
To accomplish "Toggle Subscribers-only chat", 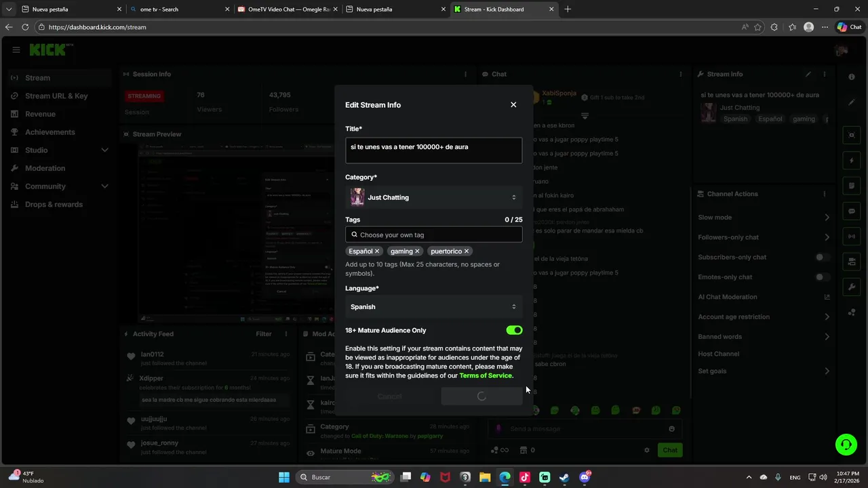I will click(x=823, y=258).
